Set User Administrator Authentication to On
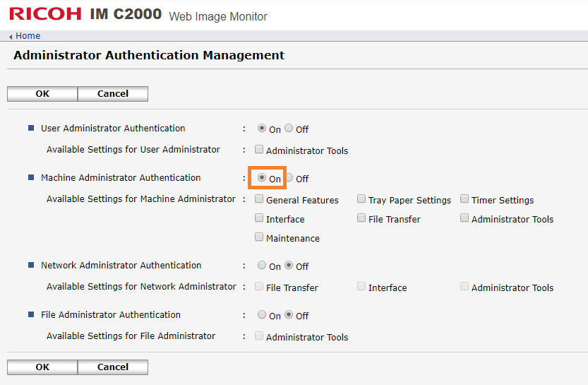Screen dimensions: 588x385 click(x=262, y=129)
